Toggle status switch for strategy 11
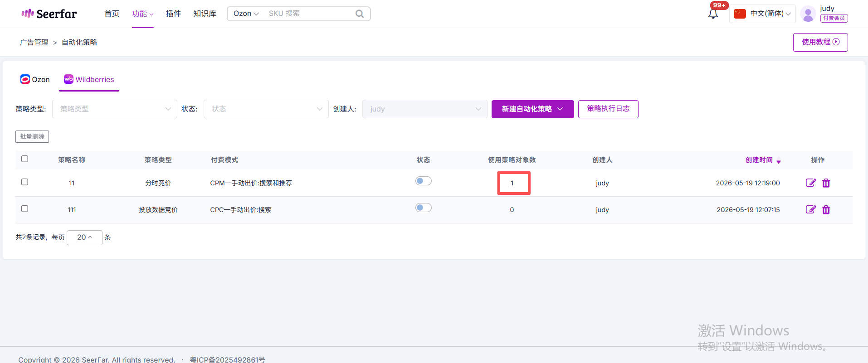 [x=424, y=181]
